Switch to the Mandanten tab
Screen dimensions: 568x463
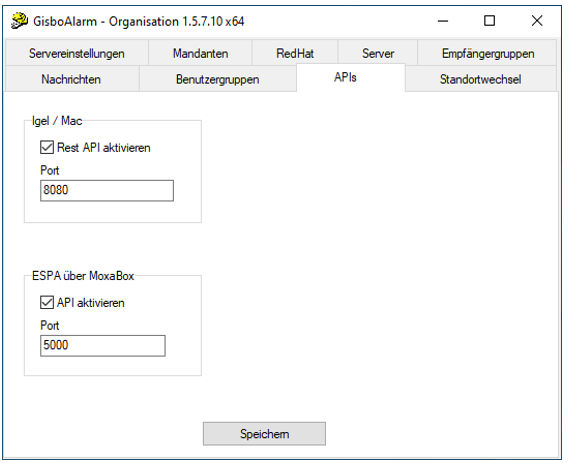(x=200, y=53)
